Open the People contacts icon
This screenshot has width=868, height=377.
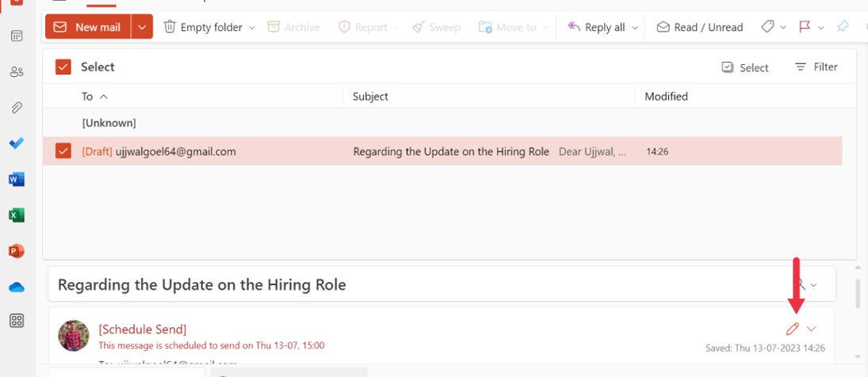click(17, 71)
